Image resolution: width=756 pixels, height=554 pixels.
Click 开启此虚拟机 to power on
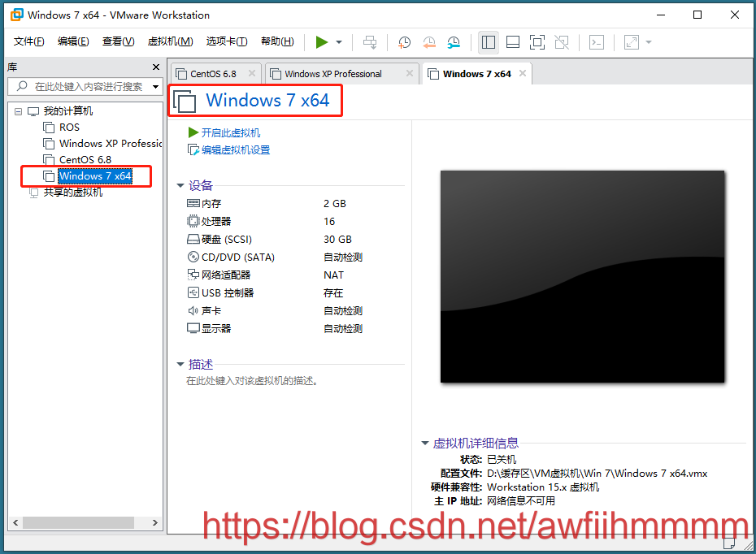point(231,132)
